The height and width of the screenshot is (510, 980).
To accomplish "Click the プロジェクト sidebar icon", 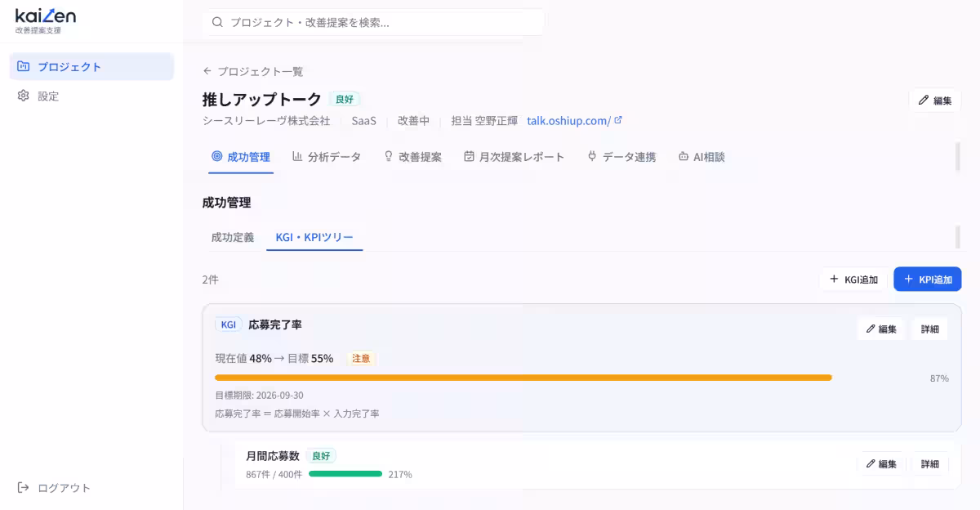I will pyautogui.click(x=23, y=67).
